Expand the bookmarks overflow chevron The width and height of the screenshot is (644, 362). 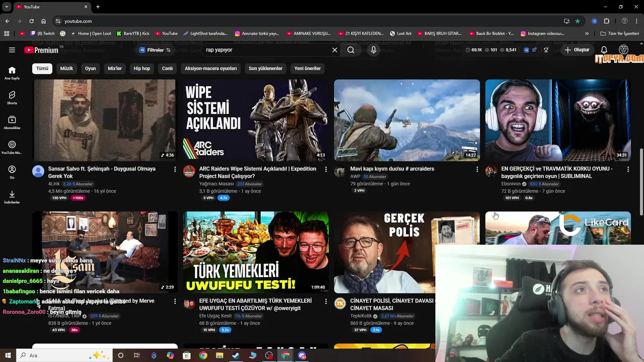coord(587,34)
